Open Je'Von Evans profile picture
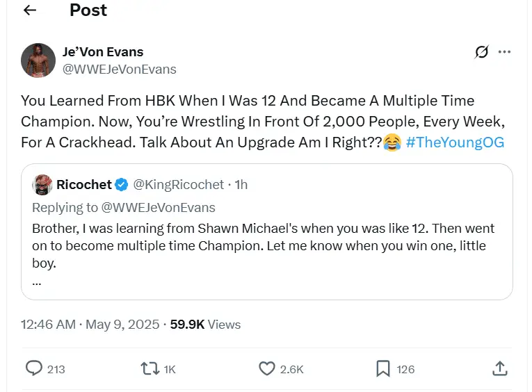Screen dimensions: 532x392 (x=38, y=60)
